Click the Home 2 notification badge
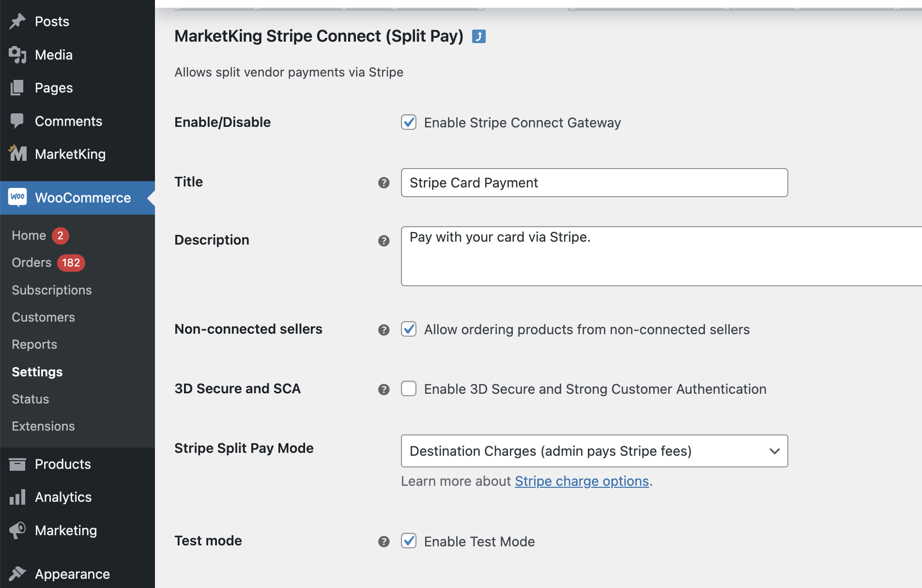922x588 pixels. [61, 235]
